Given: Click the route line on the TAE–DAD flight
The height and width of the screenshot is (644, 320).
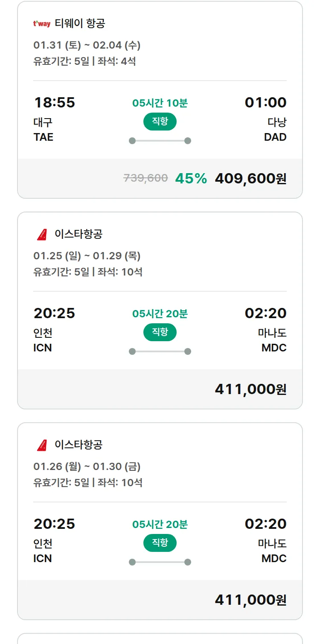Looking at the screenshot, I should 160,141.
